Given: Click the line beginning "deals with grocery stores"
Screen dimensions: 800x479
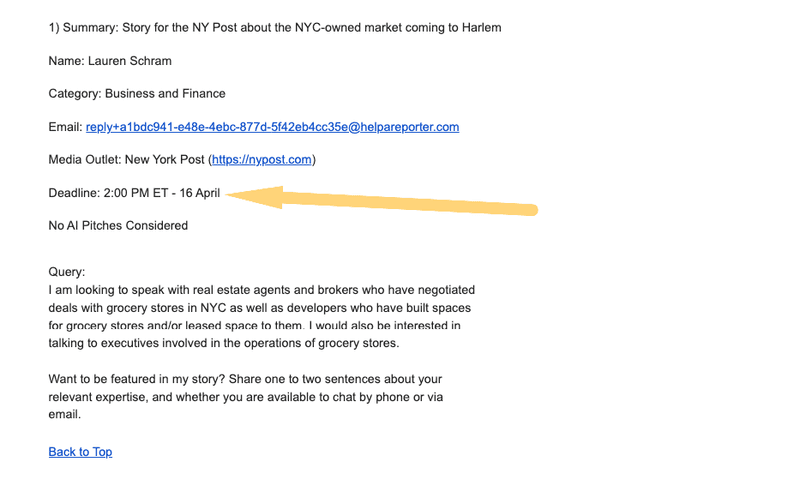Looking at the screenshot, I should pyautogui.click(x=259, y=308).
